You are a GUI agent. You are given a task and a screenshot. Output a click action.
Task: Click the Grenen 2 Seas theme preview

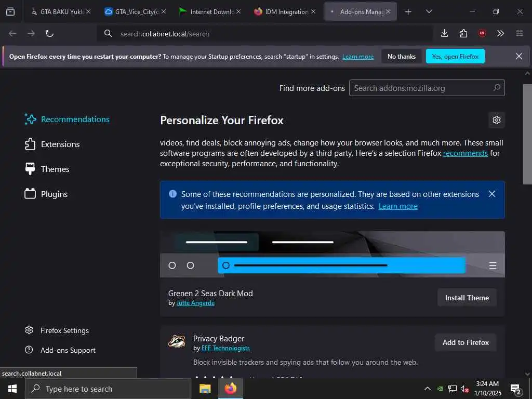pos(332,255)
